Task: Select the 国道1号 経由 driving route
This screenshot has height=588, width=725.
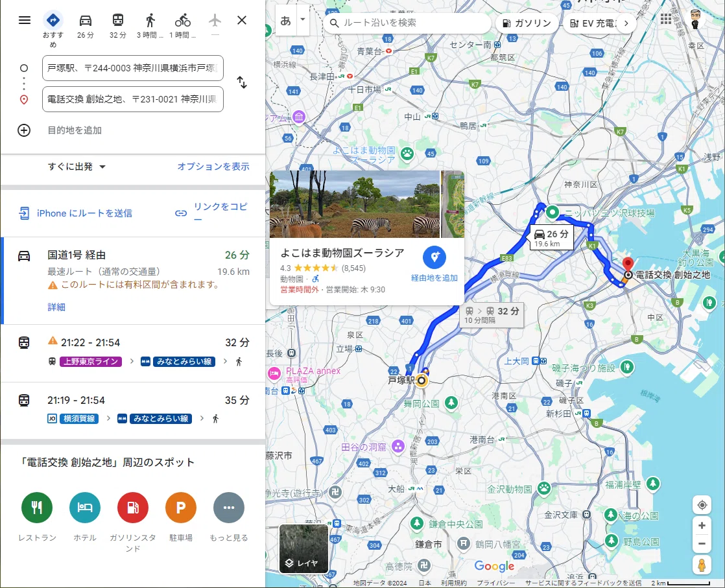Action: coord(133,281)
